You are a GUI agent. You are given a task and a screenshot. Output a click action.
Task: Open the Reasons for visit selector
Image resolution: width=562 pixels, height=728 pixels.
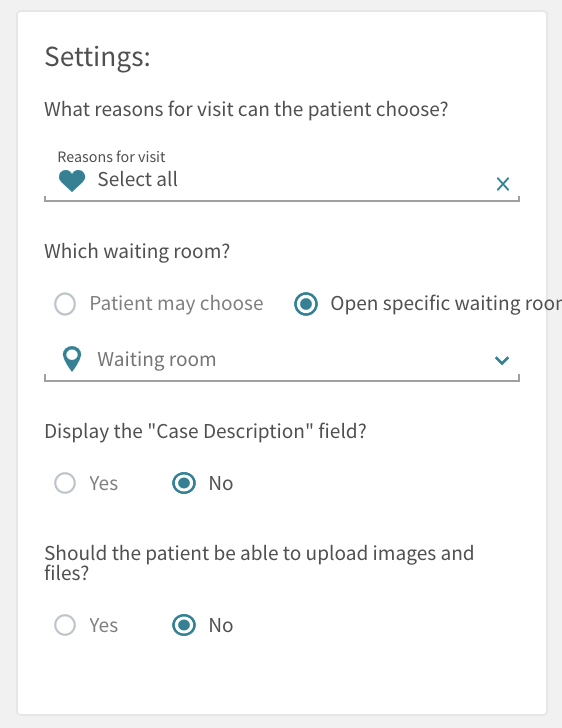coord(281,176)
